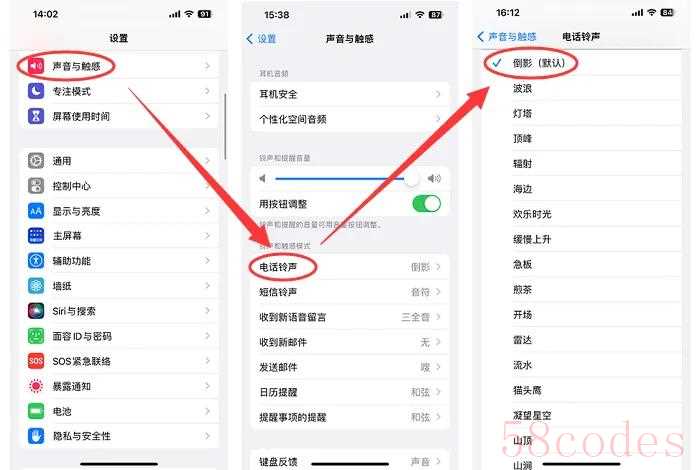The image size is (700, 470).
Task: Tap the Focus mode (专注模式) moon icon
Action: (x=36, y=91)
